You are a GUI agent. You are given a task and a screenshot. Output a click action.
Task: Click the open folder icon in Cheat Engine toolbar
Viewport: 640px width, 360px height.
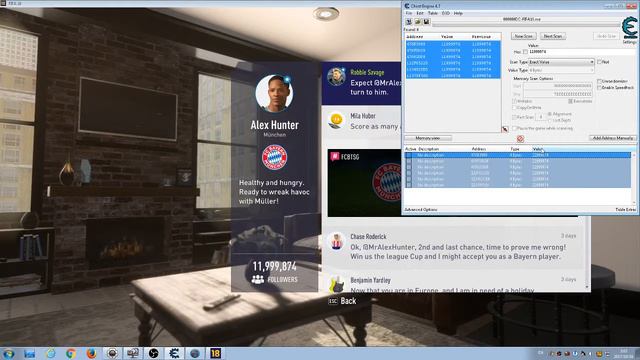[x=418, y=22]
